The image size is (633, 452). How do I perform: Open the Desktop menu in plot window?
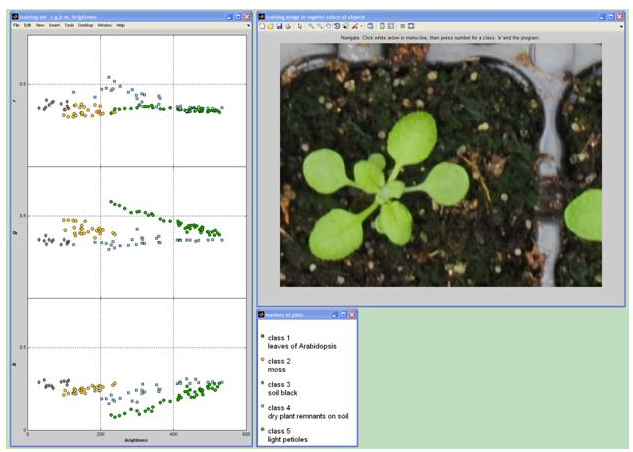point(85,24)
